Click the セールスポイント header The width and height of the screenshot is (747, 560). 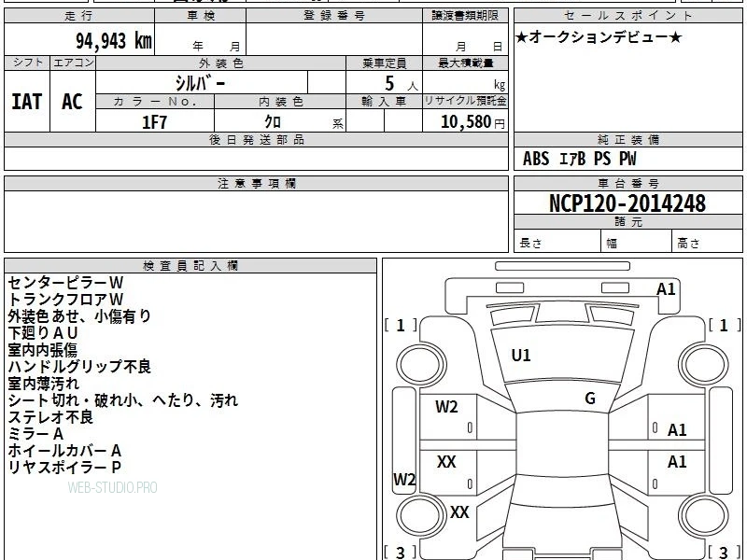tap(627, 16)
